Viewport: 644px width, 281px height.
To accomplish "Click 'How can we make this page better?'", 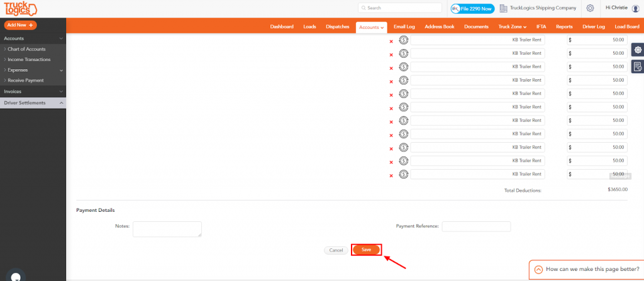I will 592,270.
